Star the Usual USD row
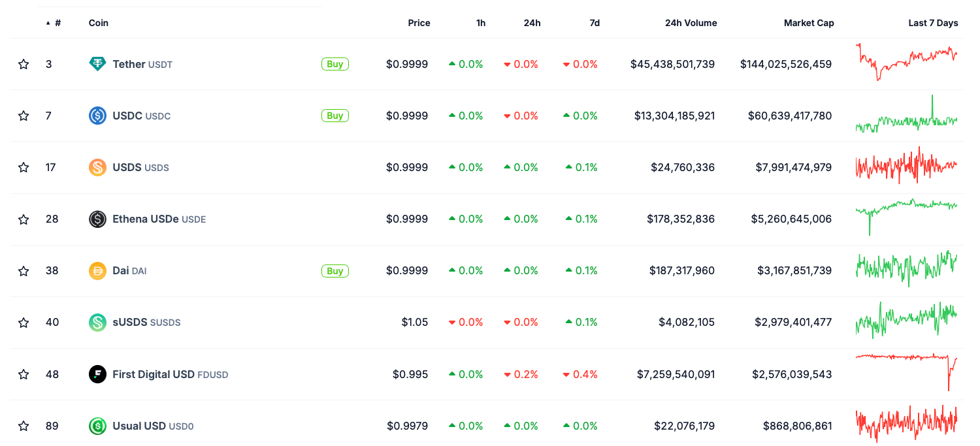 pyautogui.click(x=24, y=426)
